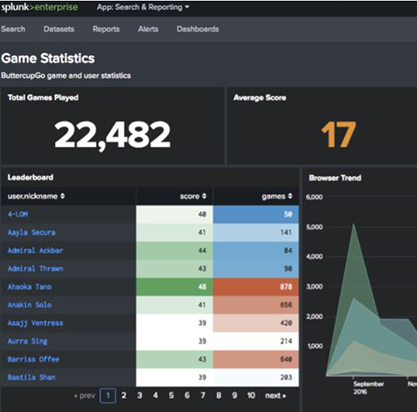Click the next » pagination link
This screenshot has width=417, height=412.
coord(275,396)
